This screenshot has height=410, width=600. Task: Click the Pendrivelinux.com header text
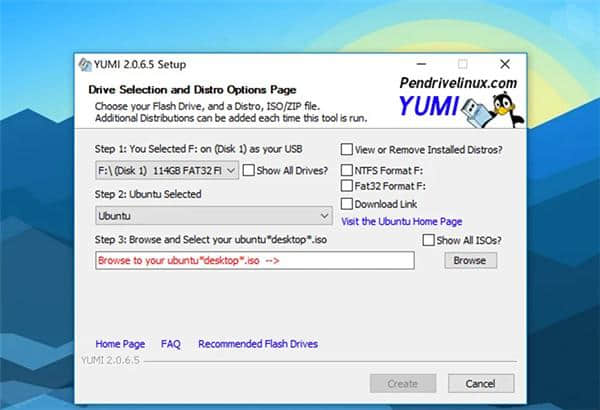coord(458,83)
